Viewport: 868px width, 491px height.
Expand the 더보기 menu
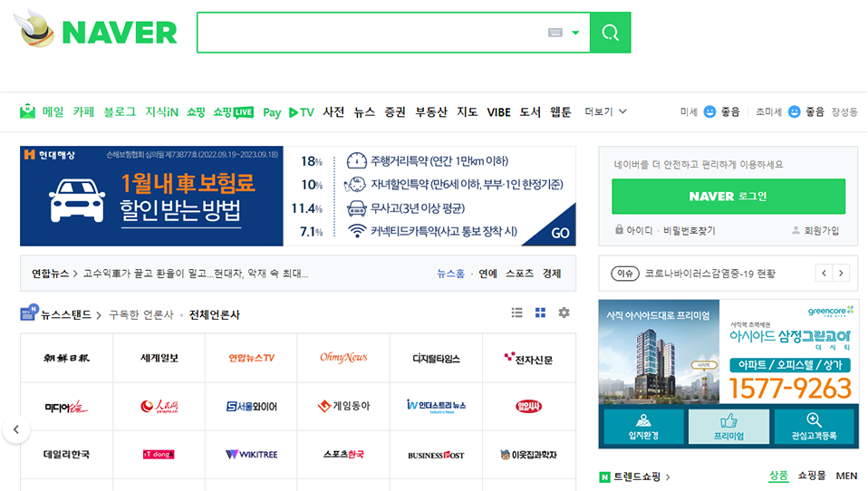tap(605, 111)
